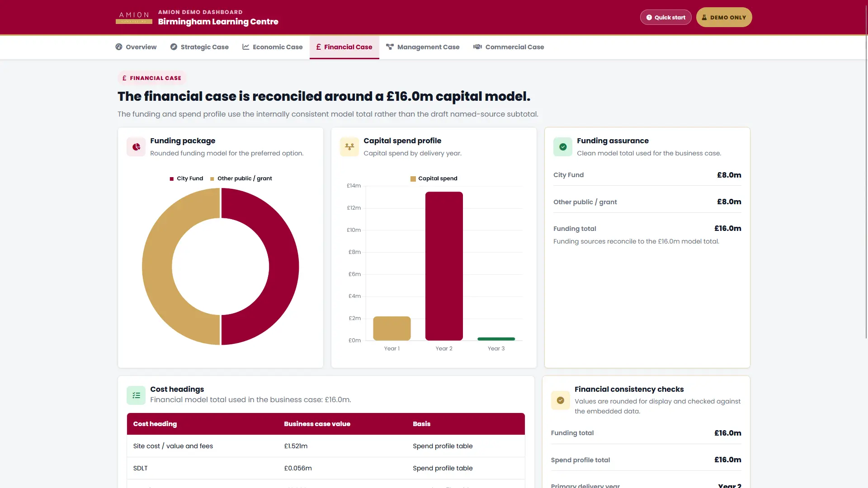The width and height of the screenshot is (868, 488).
Task: Click the Other public / grant gold donut segment
Action: click(157, 267)
